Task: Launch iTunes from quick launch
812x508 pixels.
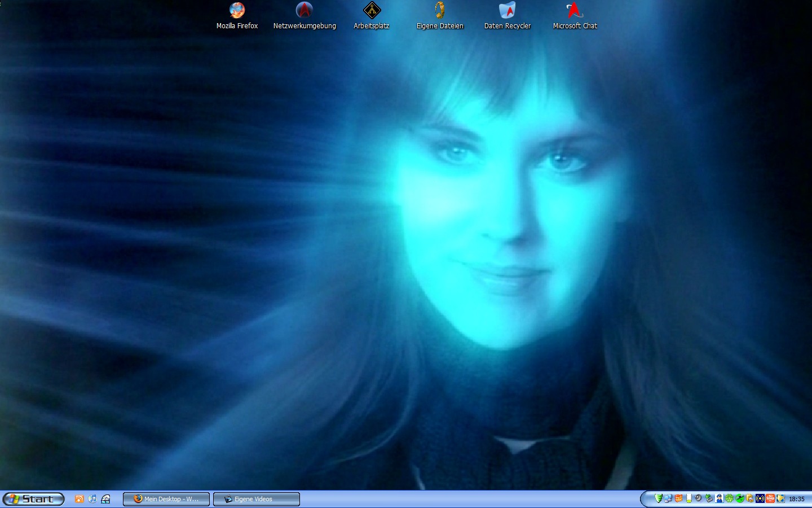Action: [x=92, y=499]
